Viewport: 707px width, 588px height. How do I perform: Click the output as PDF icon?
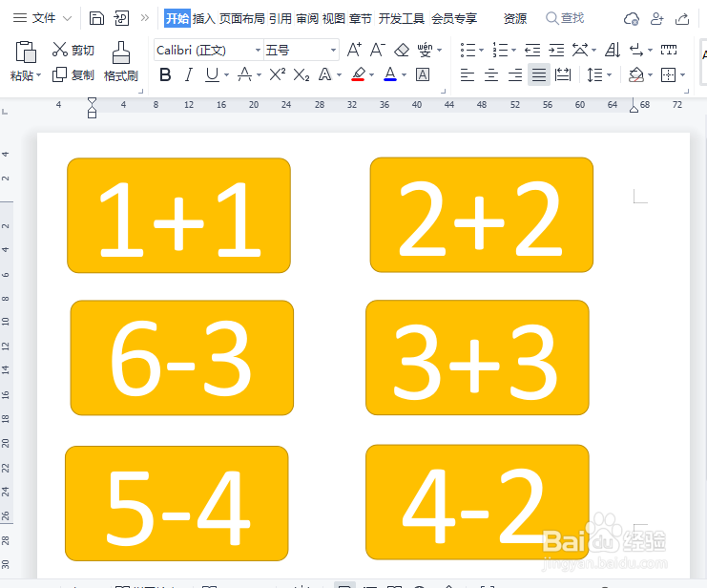click(x=121, y=18)
